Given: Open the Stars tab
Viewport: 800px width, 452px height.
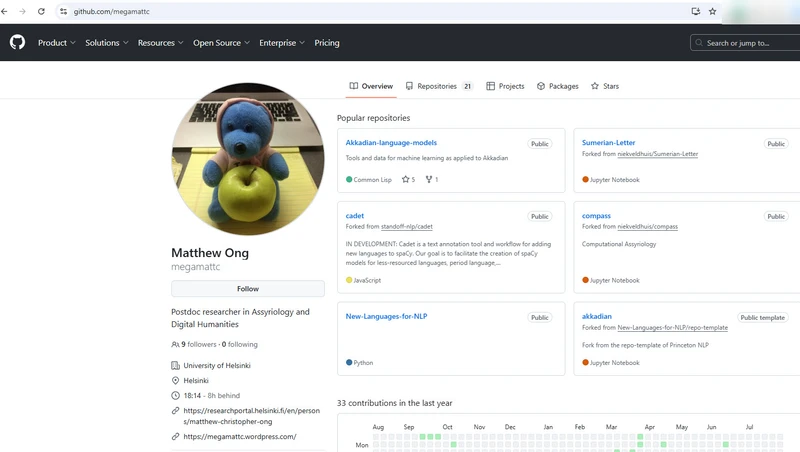Looking at the screenshot, I should coord(605,86).
